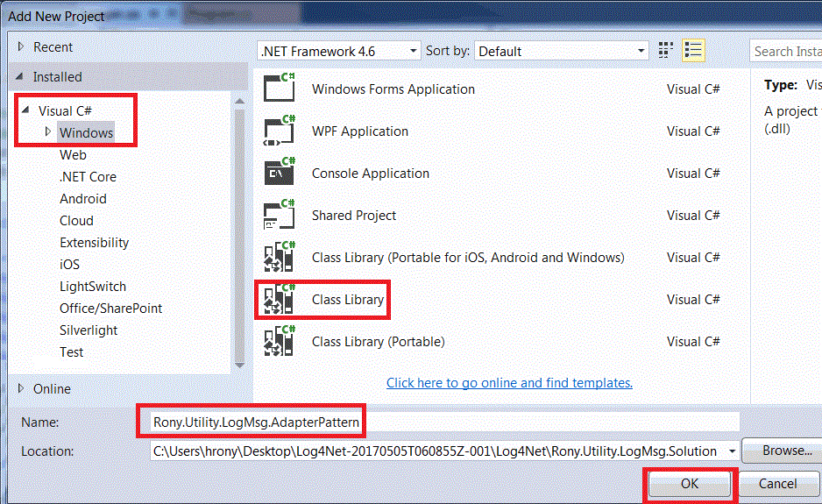Click the Shared Project template name
Viewport: 822px width, 504px height.
pyautogui.click(x=354, y=215)
